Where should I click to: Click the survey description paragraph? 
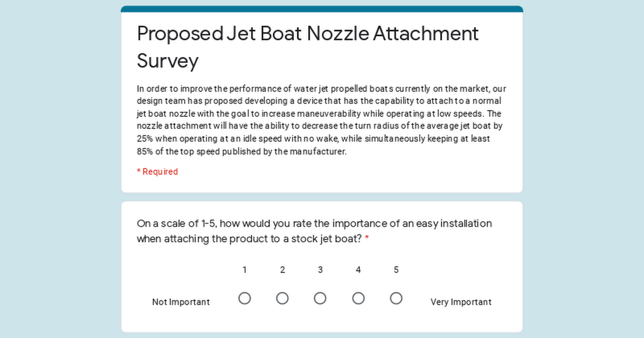click(321, 120)
